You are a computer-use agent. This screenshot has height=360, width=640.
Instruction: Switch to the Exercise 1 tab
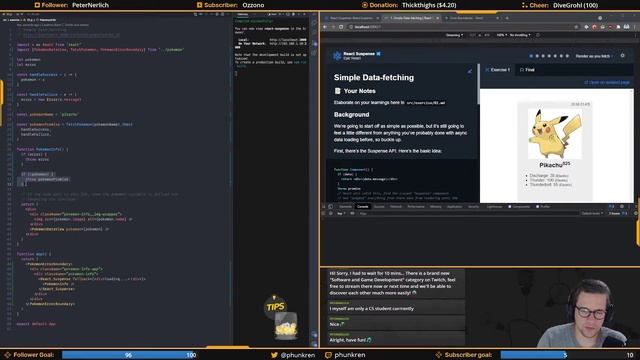click(498, 70)
